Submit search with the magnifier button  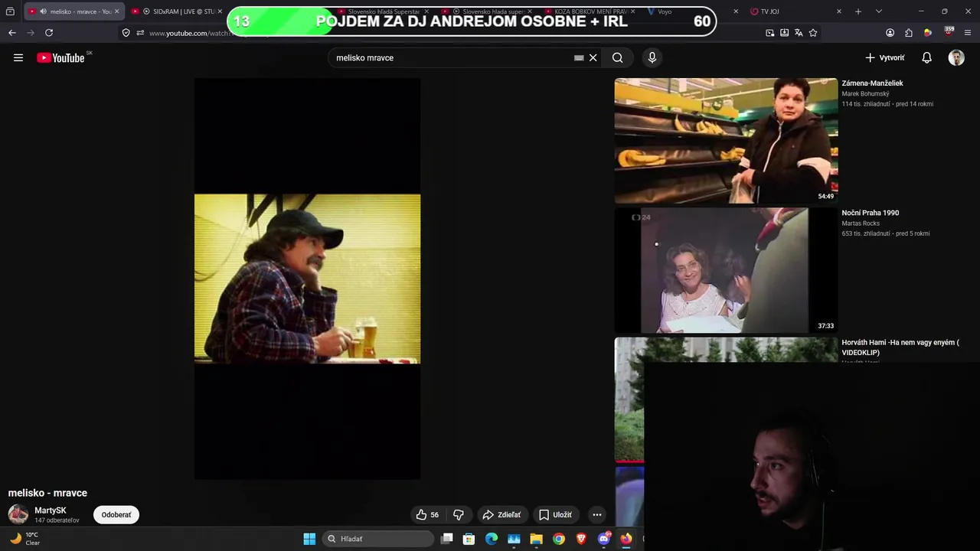coord(618,57)
